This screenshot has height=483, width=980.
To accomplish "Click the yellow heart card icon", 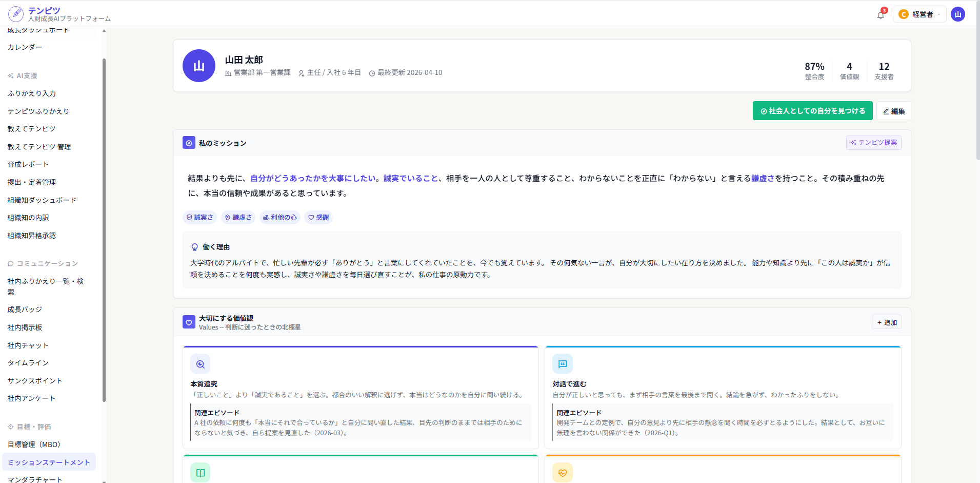I will point(563,473).
